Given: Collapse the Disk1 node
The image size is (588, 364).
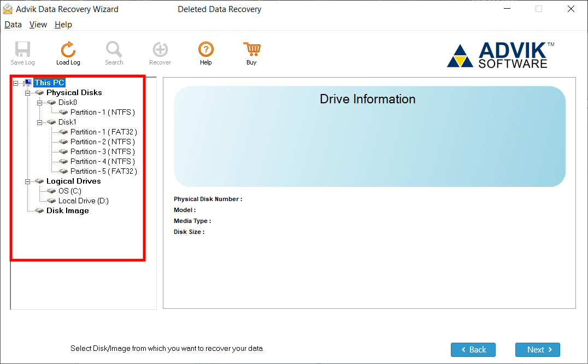Looking at the screenshot, I should [39, 122].
